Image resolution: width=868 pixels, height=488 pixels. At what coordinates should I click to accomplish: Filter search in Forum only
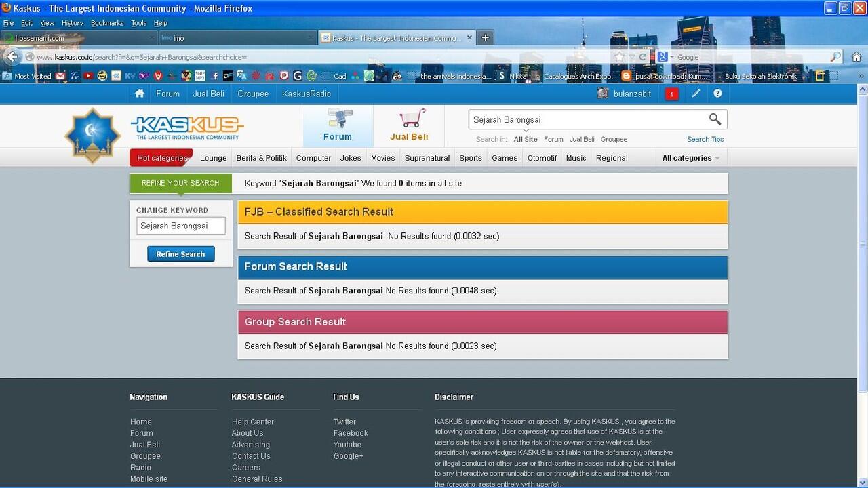(x=553, y=139)
